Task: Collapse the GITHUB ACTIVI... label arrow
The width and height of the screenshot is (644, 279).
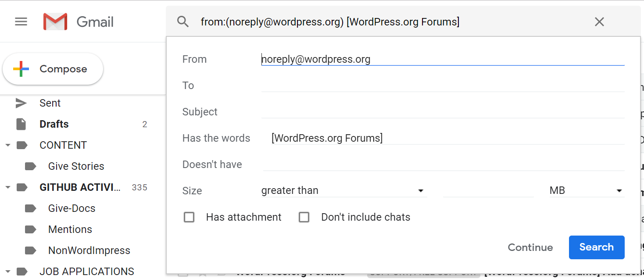Action: coord(7,187)
